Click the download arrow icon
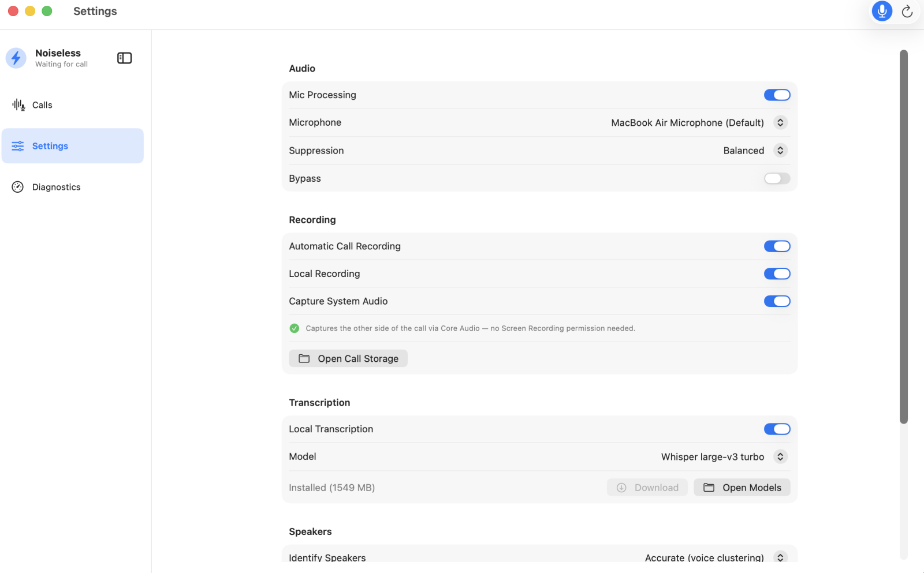 coord(621,488)
